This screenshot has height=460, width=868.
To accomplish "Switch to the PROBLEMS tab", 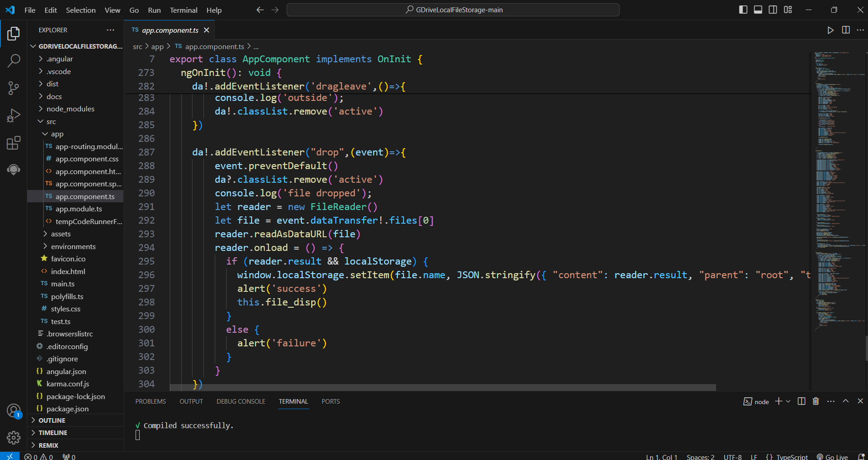I will click(151, 401).
